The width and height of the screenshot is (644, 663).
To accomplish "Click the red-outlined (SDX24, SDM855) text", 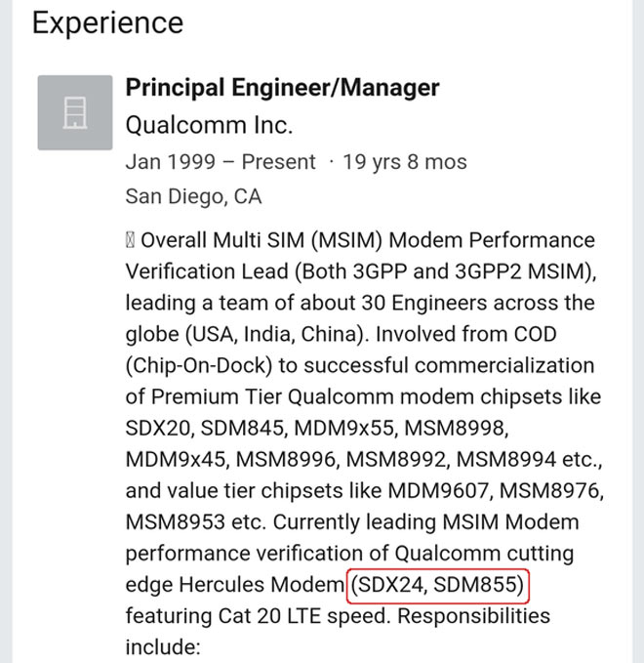I will [437, 586].
